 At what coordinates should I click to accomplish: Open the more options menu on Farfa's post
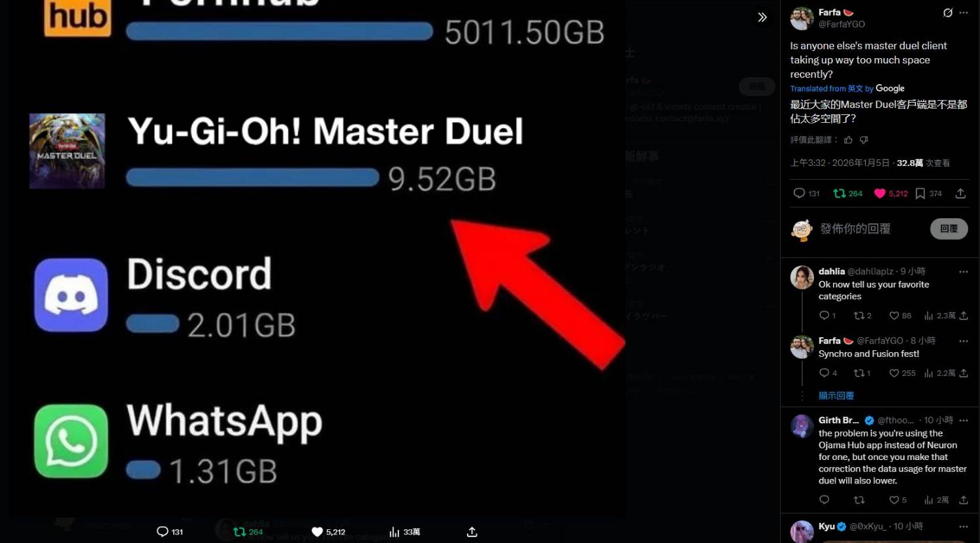click(x=964, y=12)
